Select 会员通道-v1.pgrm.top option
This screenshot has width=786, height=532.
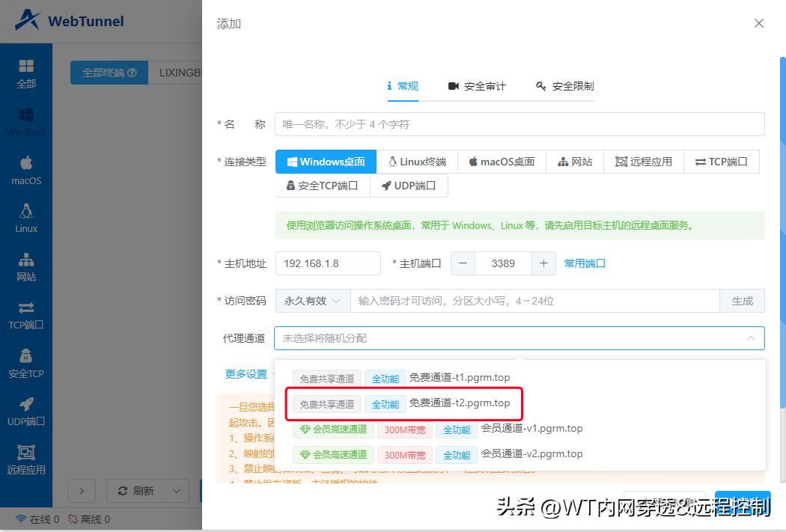click(520, 429)
